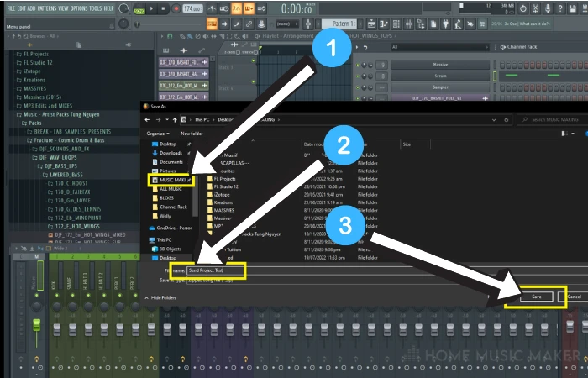Open the Playlist view icon

371,24
